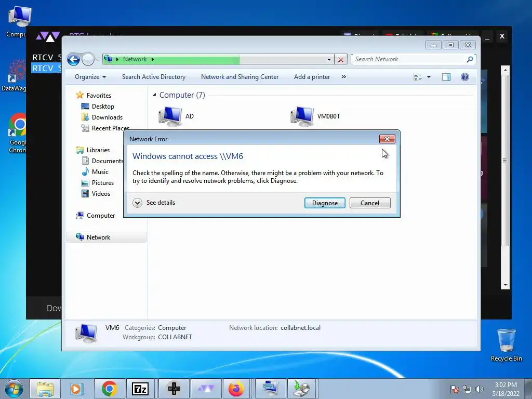Click the search magnifier icon
This screenshot has width=532, height=399.
click(x=470, y=59)
